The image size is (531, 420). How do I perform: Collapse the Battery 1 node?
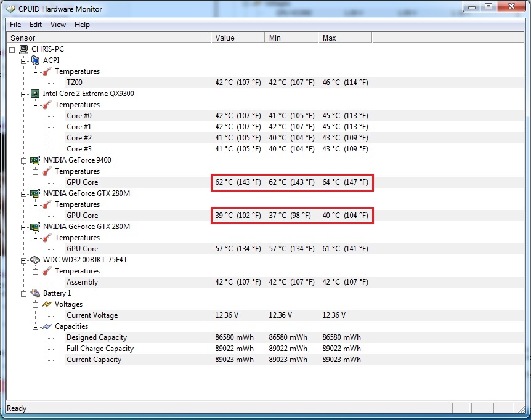pos(23,294)
